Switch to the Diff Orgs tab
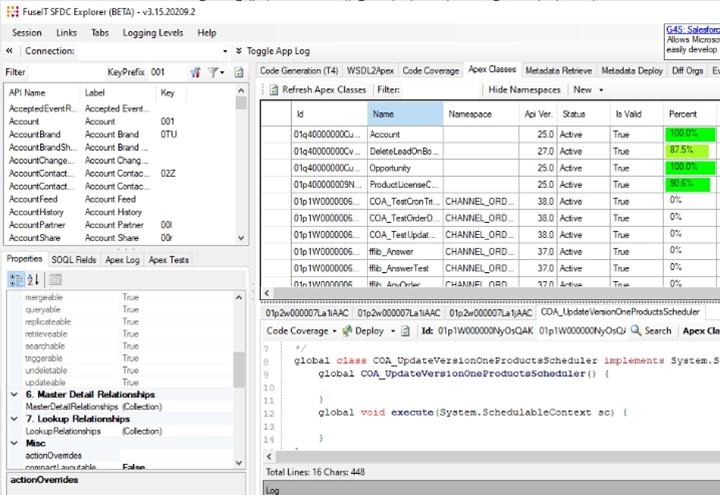Viewport: 720px width, 495px height. 687,71
